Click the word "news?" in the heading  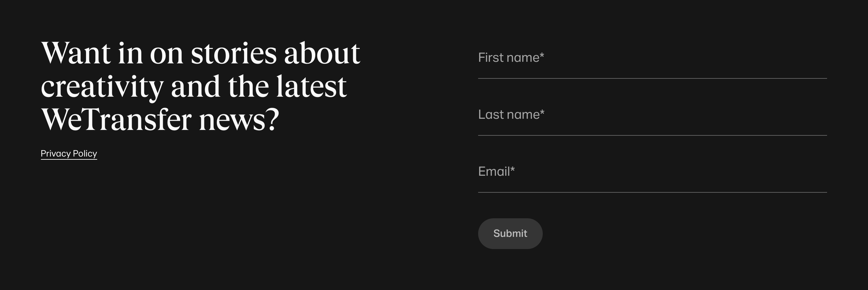click(239, 120)
